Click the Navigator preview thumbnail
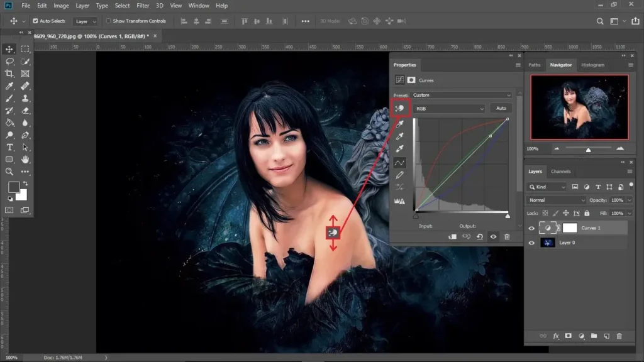Viewport: 644px width, 362px height. point(579,107)
